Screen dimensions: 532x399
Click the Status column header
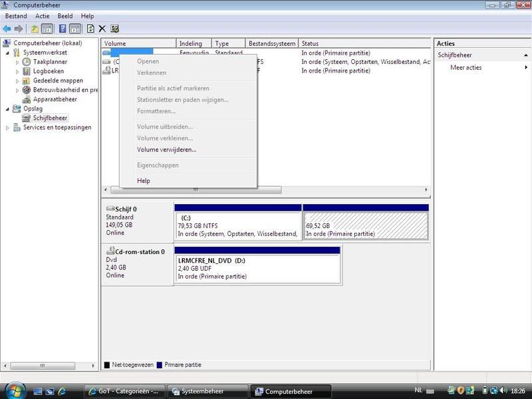tap(364, 44)
